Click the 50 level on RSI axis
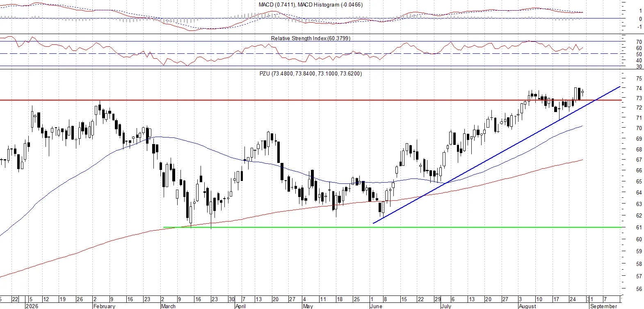This screenshot has height=309, width=644. (x=639, y=54)
